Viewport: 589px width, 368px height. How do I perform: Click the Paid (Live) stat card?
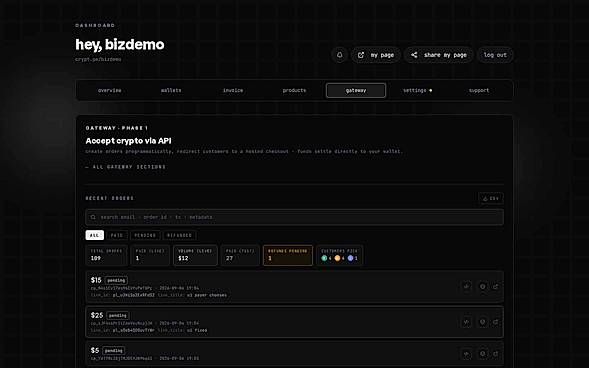[150, 255]
